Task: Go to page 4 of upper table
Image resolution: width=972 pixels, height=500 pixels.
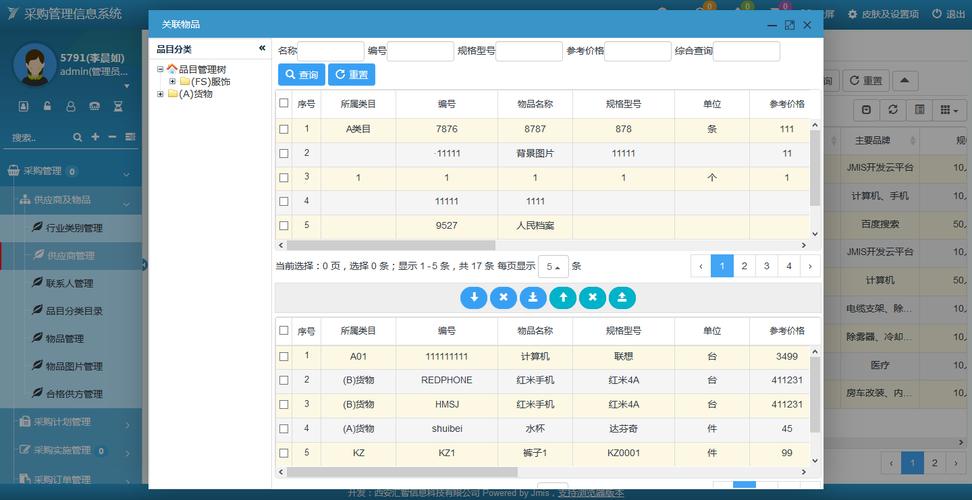Action: point(789,266)
